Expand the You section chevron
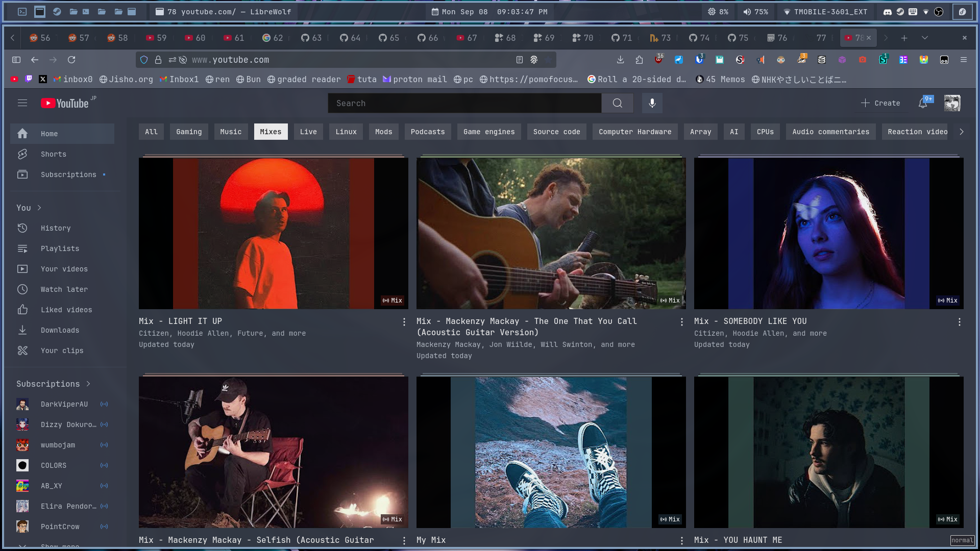 click(x=39, y=208)
